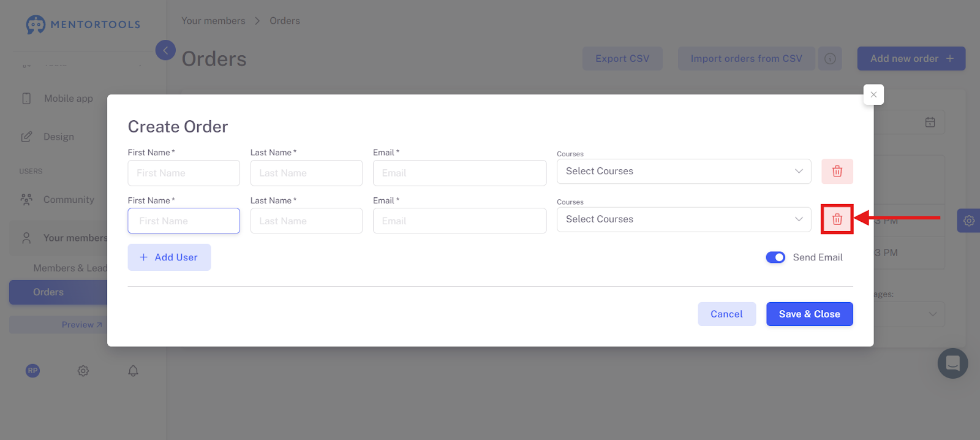Toggle the Send Email switch
Viewport: 980px width, 440px height.
point(775,257)
